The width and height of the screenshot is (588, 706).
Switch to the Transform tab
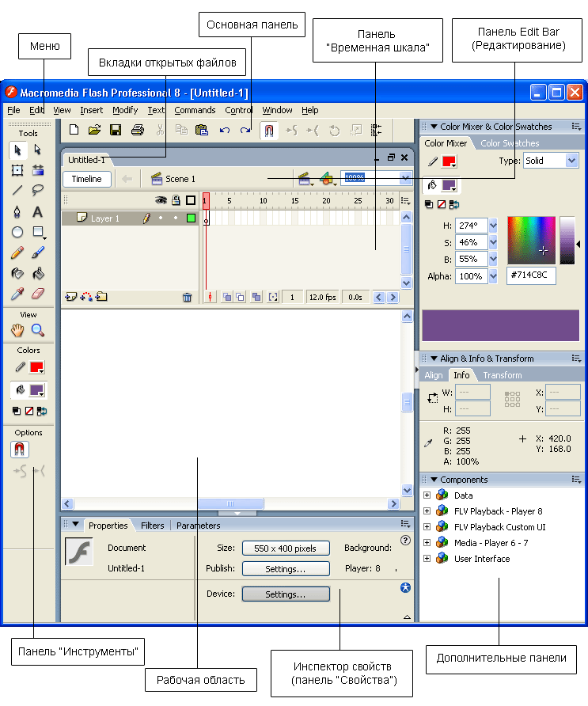coord(503,375)
